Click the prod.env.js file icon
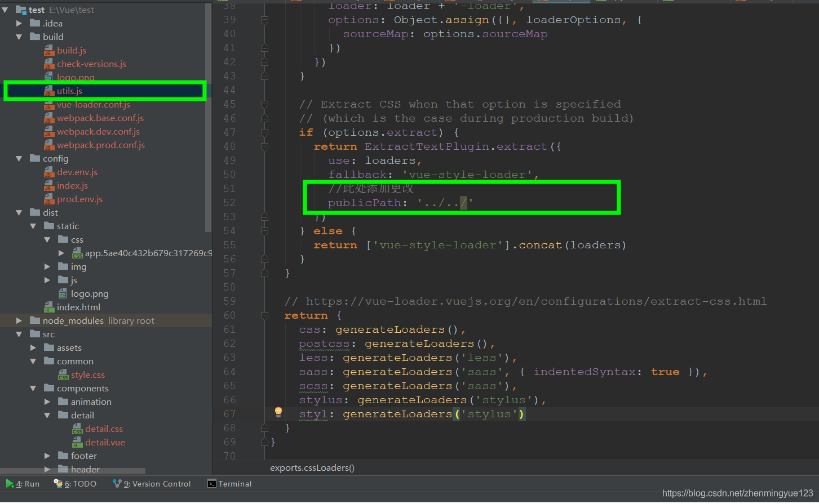Image resolution: width=819 pixels, height=504 pixels. [x=49, y=199]
